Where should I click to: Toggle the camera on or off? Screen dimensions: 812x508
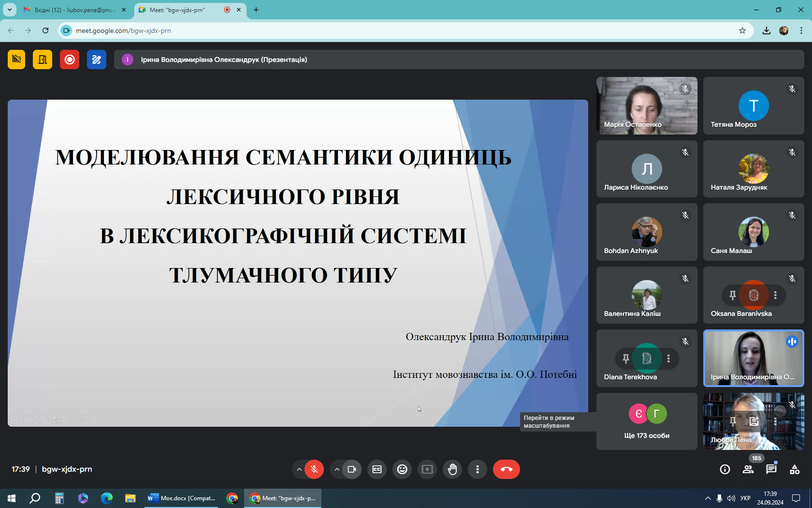coord(352,469)
